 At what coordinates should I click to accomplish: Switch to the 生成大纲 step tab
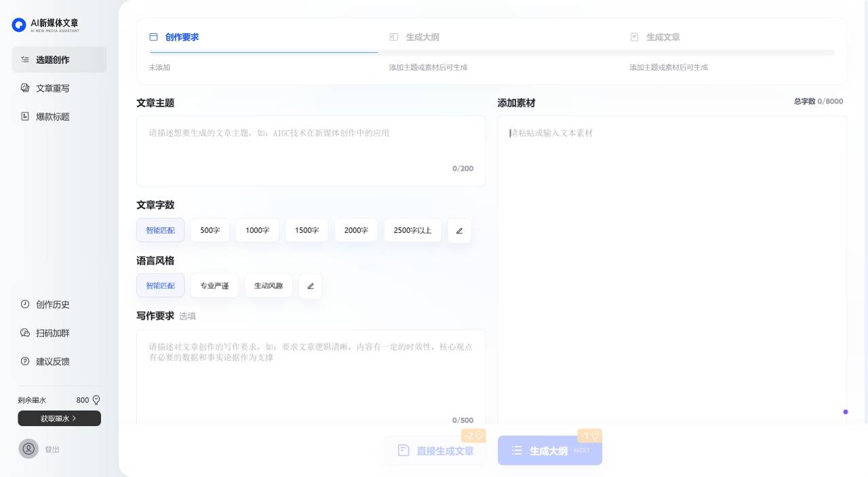422,37
